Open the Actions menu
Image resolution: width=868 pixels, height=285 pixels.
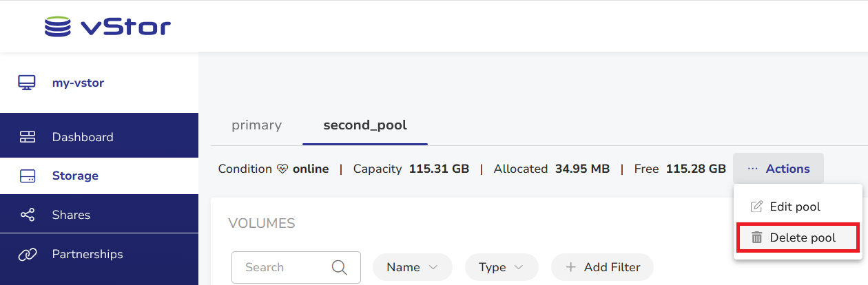[x=778, y=169]
